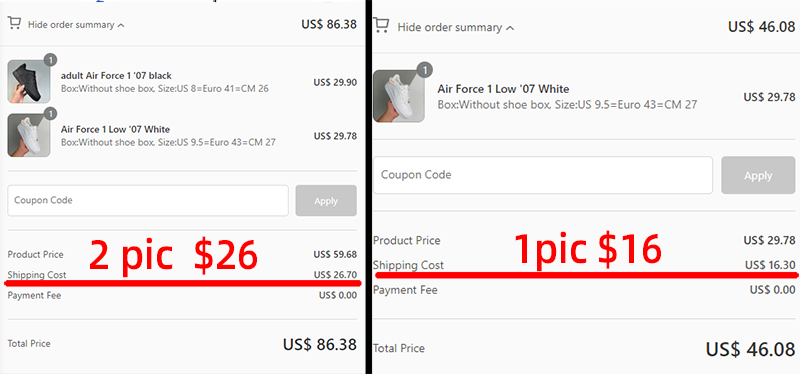Click the right order summary cart icon
Viewport: 800px width, 374px height.
click(381, 25)
